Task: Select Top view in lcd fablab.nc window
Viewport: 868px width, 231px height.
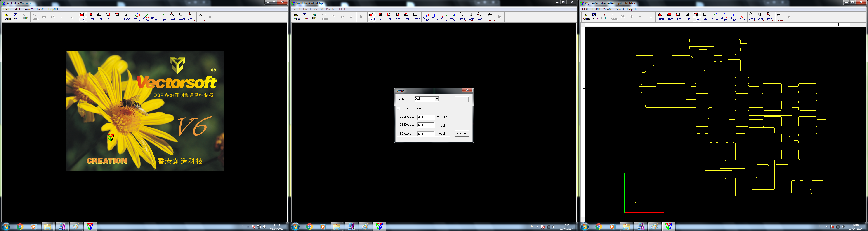Action: tap(697, 16)
